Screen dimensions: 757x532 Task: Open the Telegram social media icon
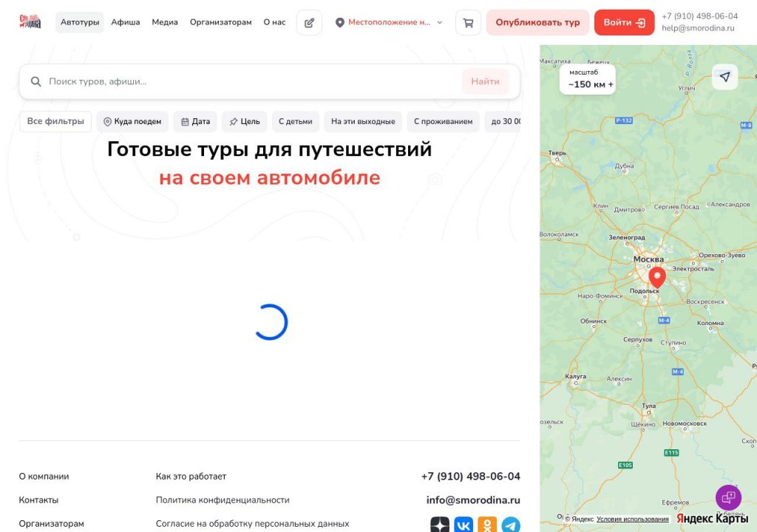click(512, 525)
